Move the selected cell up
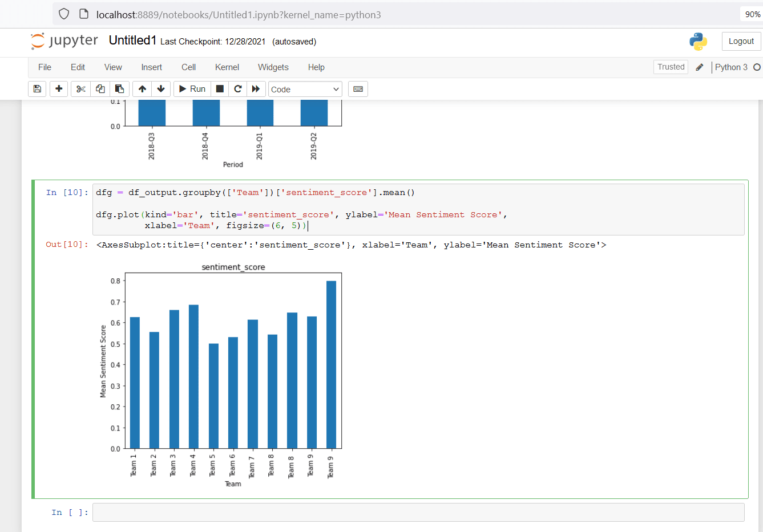 pyautogui.click(x=142, y=88)
